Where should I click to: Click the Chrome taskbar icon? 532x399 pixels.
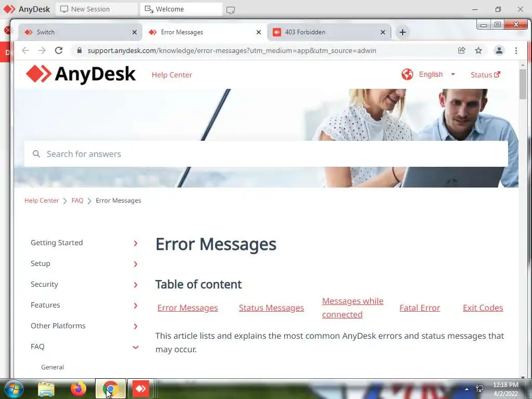click(x=110, y=389)
